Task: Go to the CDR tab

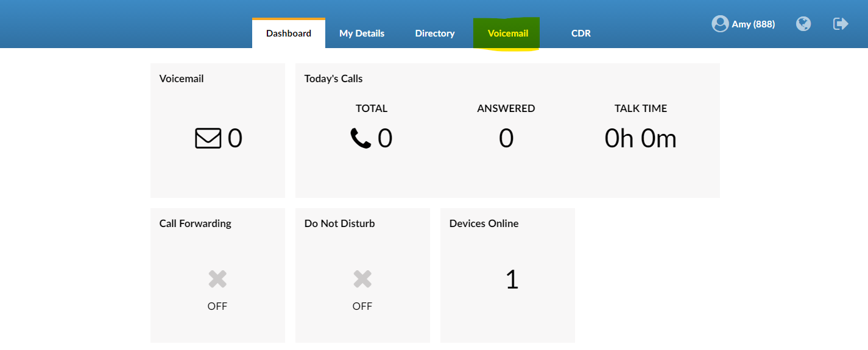Action: click(581, 33)
